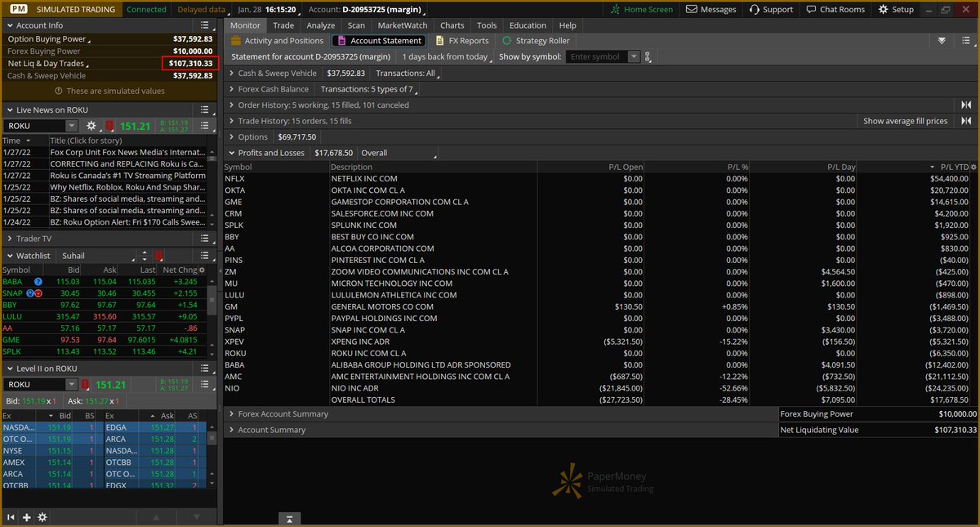Open the Home Screen

[x=642, y=9]
